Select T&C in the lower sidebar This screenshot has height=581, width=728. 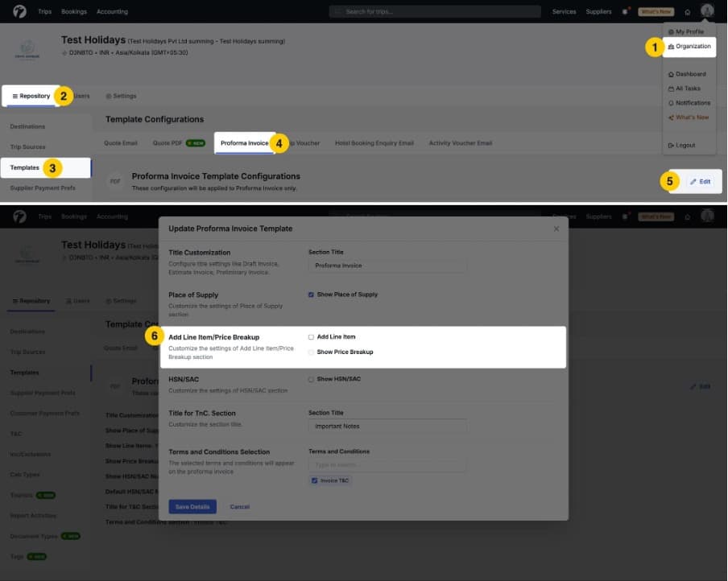point(16,434)
